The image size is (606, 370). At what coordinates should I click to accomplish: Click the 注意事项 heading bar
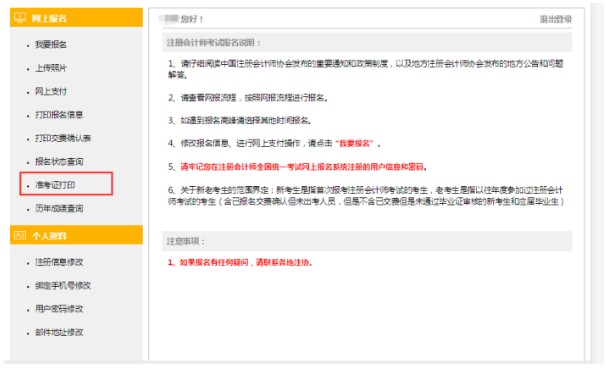point(367,241)
